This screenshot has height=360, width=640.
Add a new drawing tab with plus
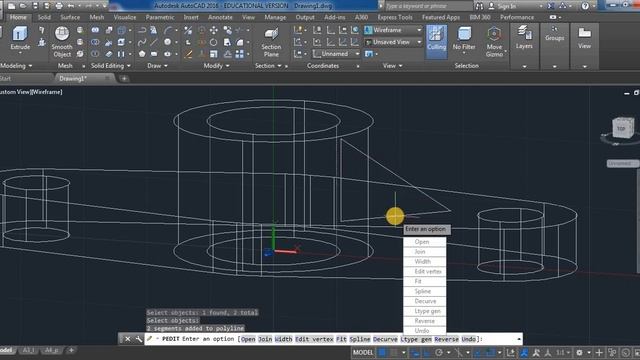(x=124, y=78)
